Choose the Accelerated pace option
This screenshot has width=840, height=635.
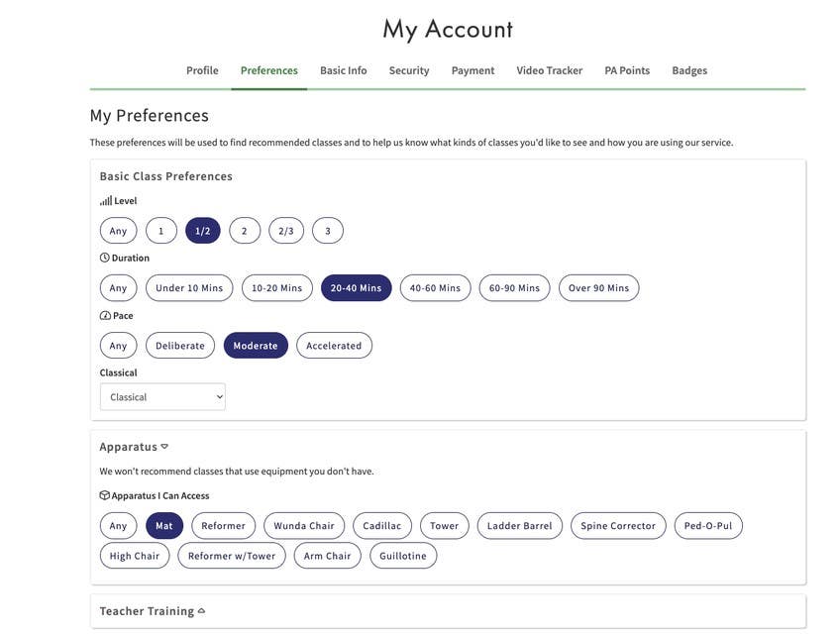click(x=334, y=346)
